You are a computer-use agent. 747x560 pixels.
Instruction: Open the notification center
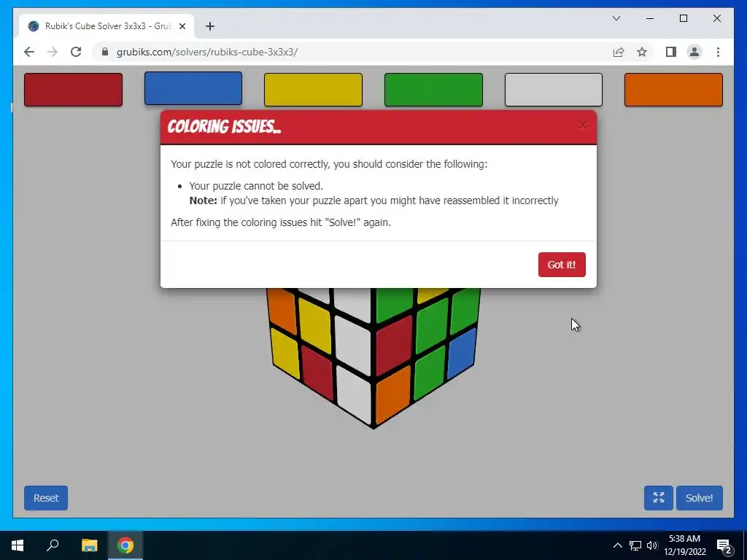click(724, 545)
